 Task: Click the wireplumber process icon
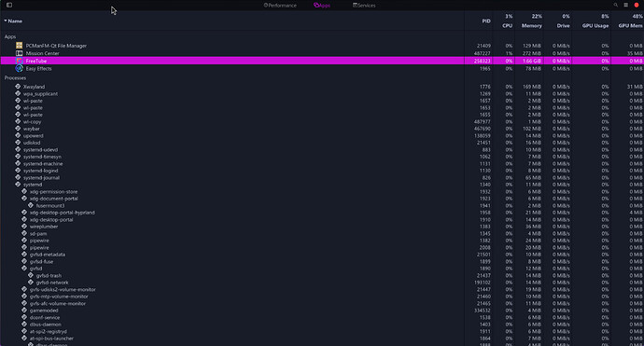pyautogui.click(x=24, y=226)
